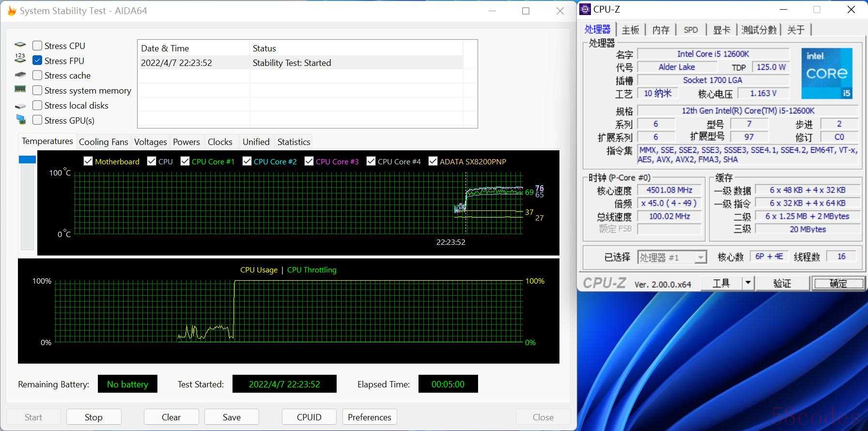Toggle the CPU temperature graph checkbox
The width and height of the screenshot is (868, 431).
(x=152, y=161)
